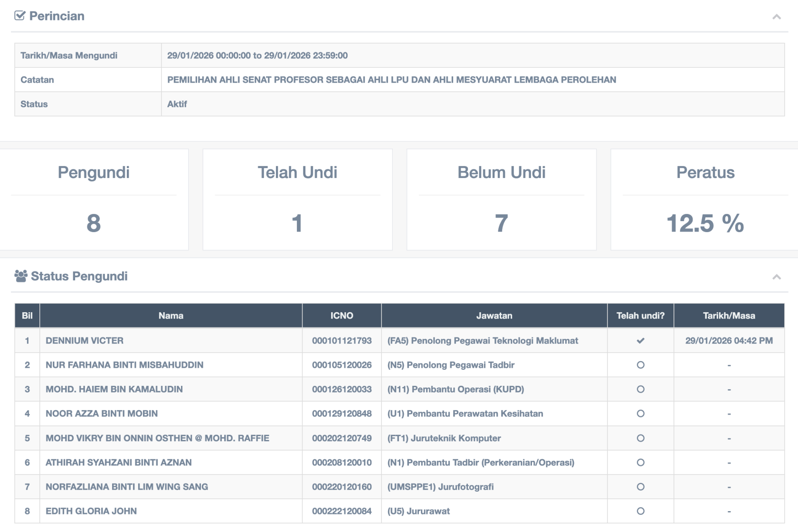This screenshot has height=532, width=798.
Task: Click the Tarikh/Masa column header
Action: click(x=729, y=316)
